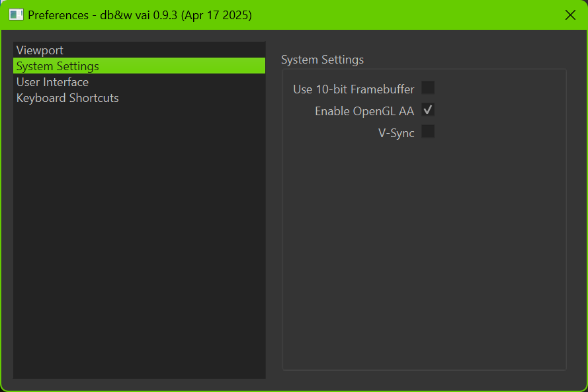The height and width of the screenshot is (392, 588).
Task: Close the Preferences dialog with the X
Action: (570, 15)
